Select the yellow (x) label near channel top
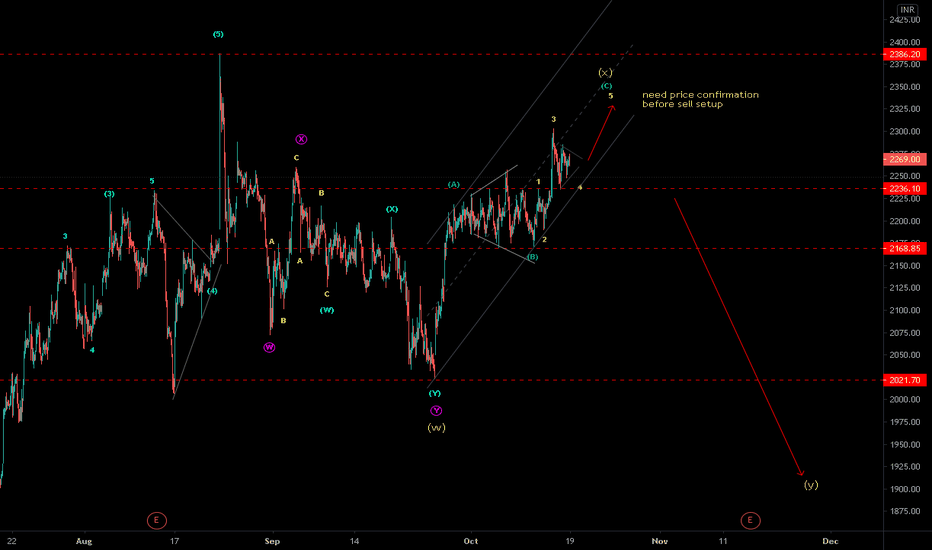 [x=605, y=73]
